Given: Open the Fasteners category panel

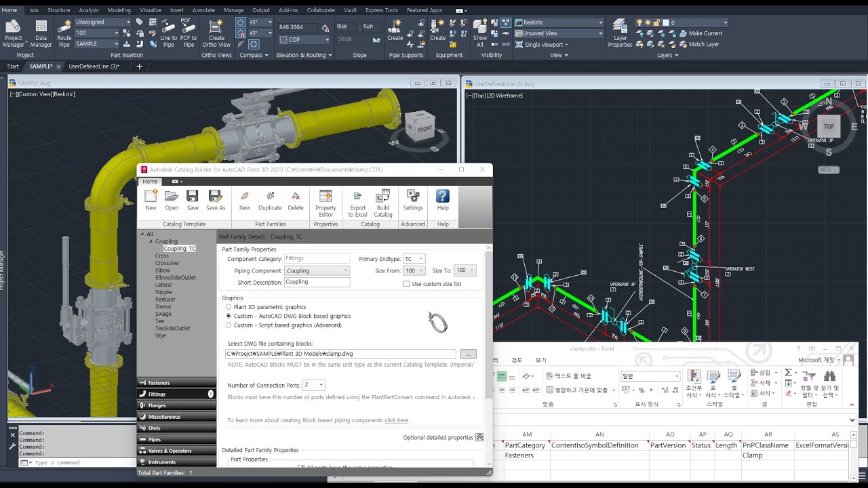Looking at the screenshot, I should click(x=176, y=383).
